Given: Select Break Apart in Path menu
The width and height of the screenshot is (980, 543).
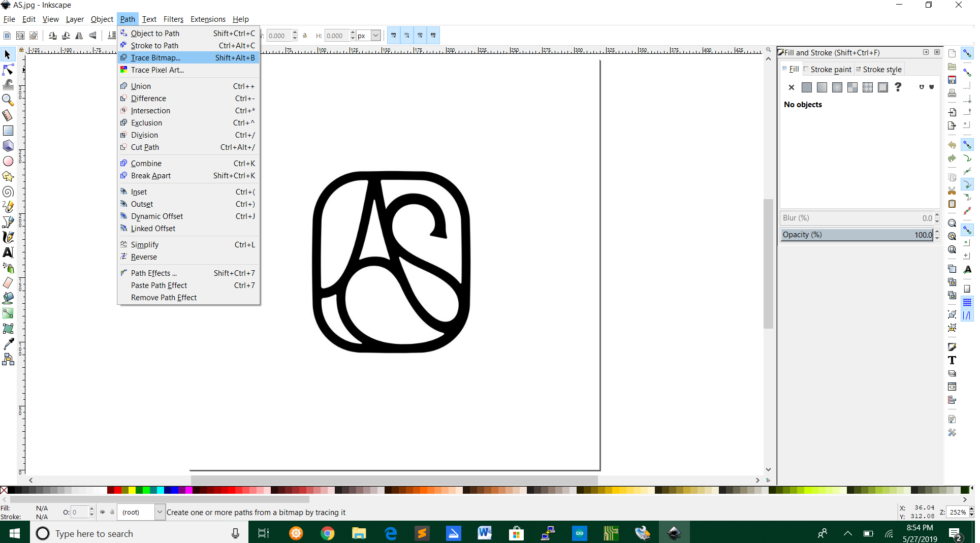Looking at the screenshot, I should point(188,176).
